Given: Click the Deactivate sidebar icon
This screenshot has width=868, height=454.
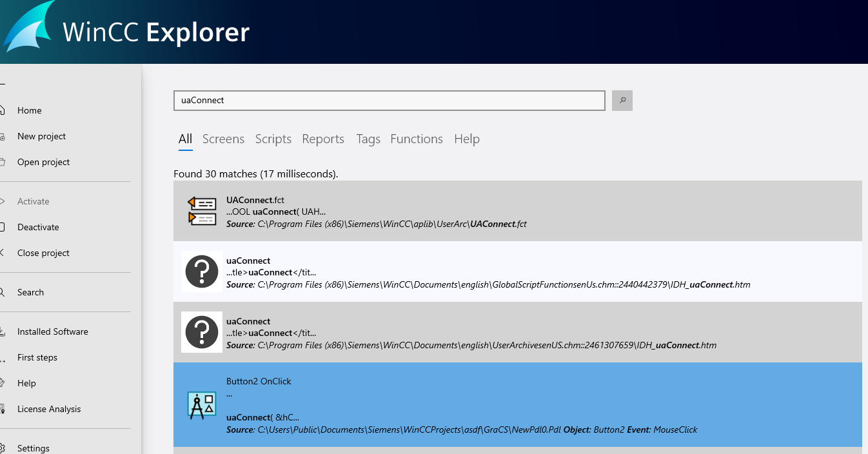Looking at the screenshot, I should (3, 227).
